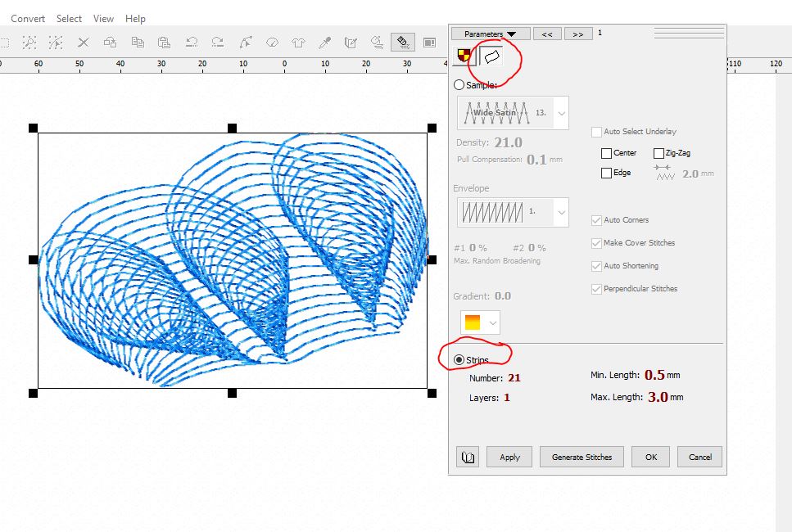Enable the Zig-Zag underlay checkbox
Viewport: 792px width, 532px height.
coord(658,153)
